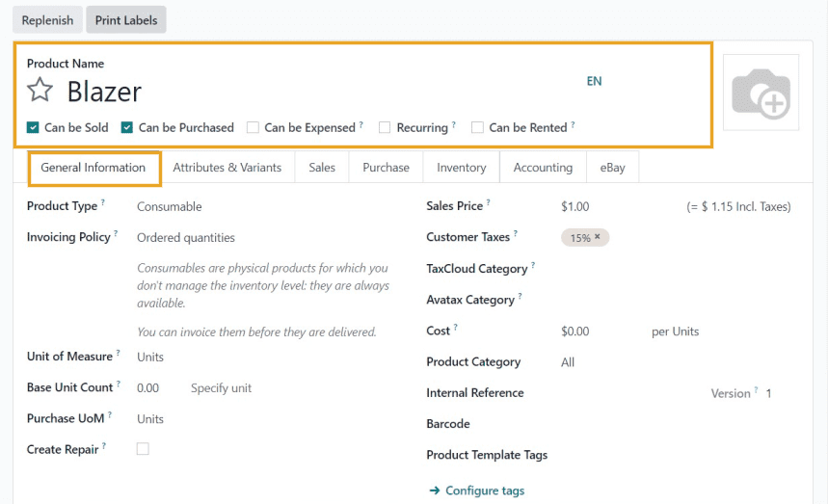This screenshot has height=504, width=828.
Task: Click the Configure tags arrow icon
Action: (434, 491)
